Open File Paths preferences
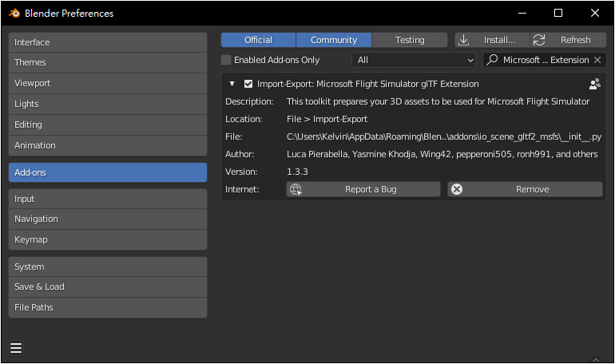Image resolution: width=615 pixels, height=364 pixels. point(108,307)
